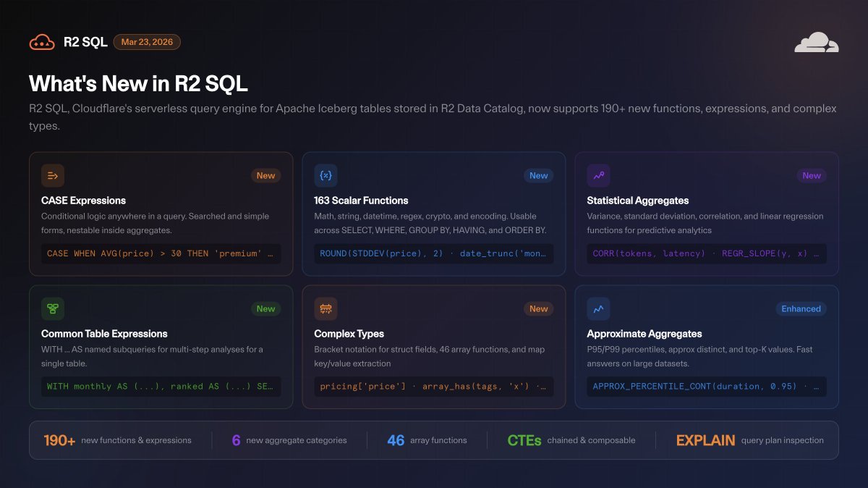
Task: Click the 163 Scalar Functions card title
Action: 361,201
